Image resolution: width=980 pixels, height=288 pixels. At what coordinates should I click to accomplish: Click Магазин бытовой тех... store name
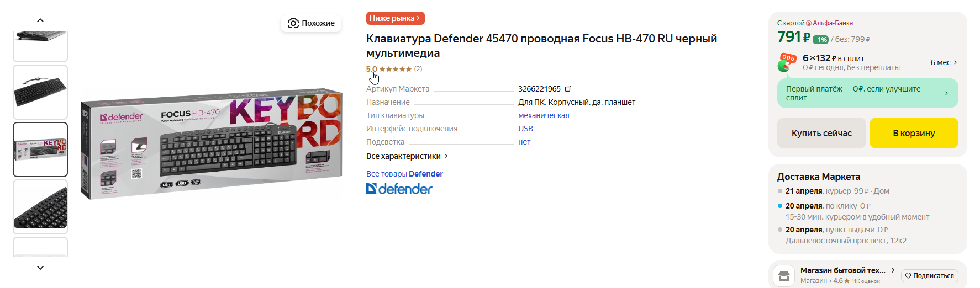click(843, 270)
